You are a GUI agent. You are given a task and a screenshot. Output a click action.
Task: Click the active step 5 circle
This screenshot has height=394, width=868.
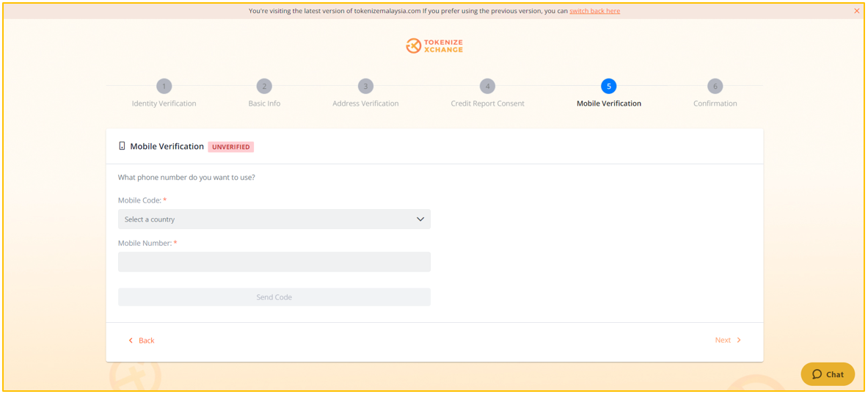point(609,87)
